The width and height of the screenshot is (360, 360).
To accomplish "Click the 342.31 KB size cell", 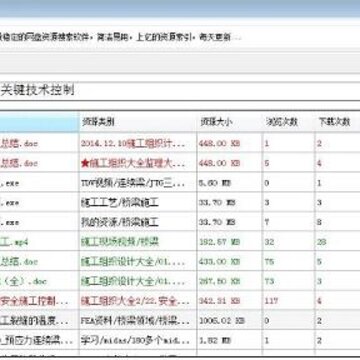I will point(230,301).
